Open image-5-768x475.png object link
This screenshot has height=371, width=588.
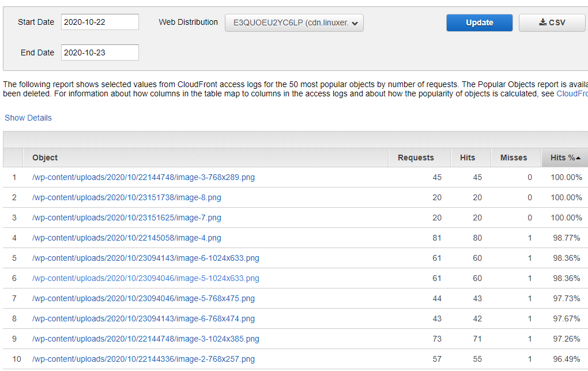tap(143, 298)
